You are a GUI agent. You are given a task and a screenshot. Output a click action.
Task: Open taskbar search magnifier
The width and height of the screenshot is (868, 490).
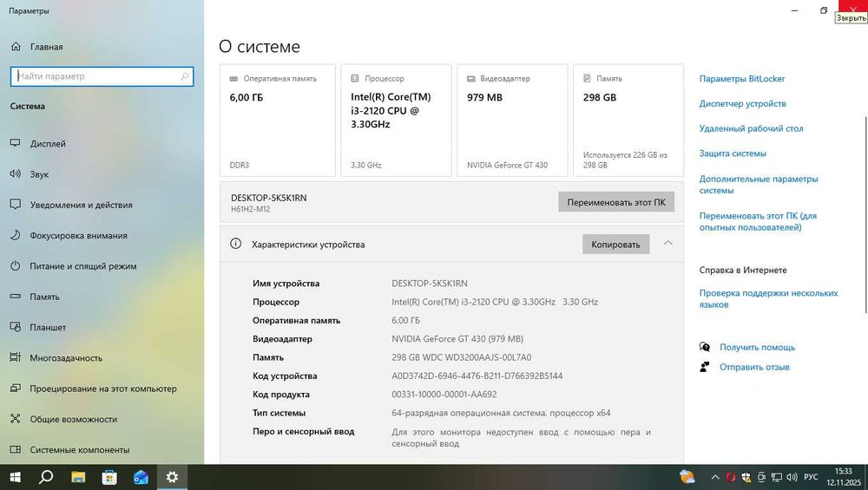coord(47,477)
